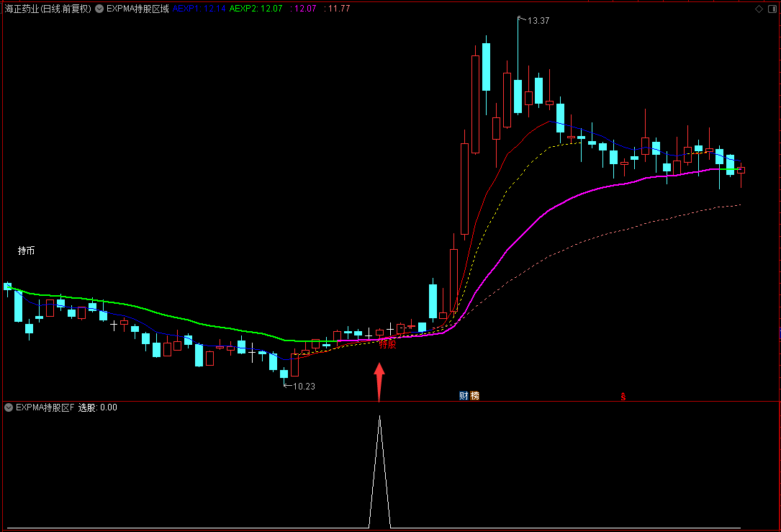Open the lower panel indicator dropdown arrow
Screen dimensions: 781x532
[9, 407]
